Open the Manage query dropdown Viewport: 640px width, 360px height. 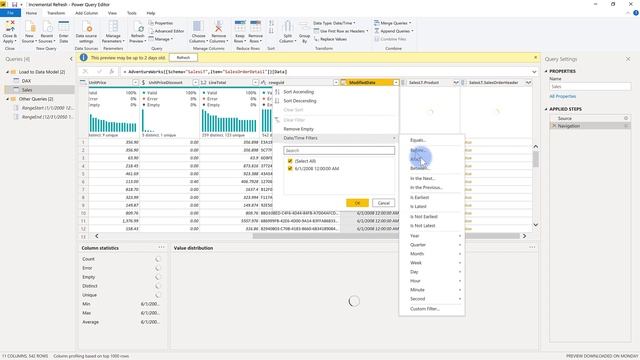[x=161, y=39]
